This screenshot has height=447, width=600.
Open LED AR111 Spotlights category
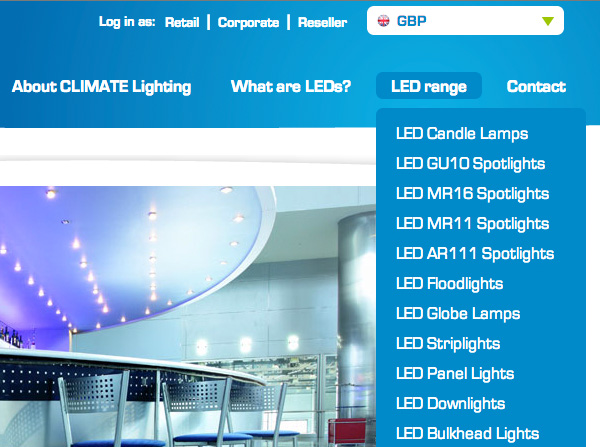point(475,253)
